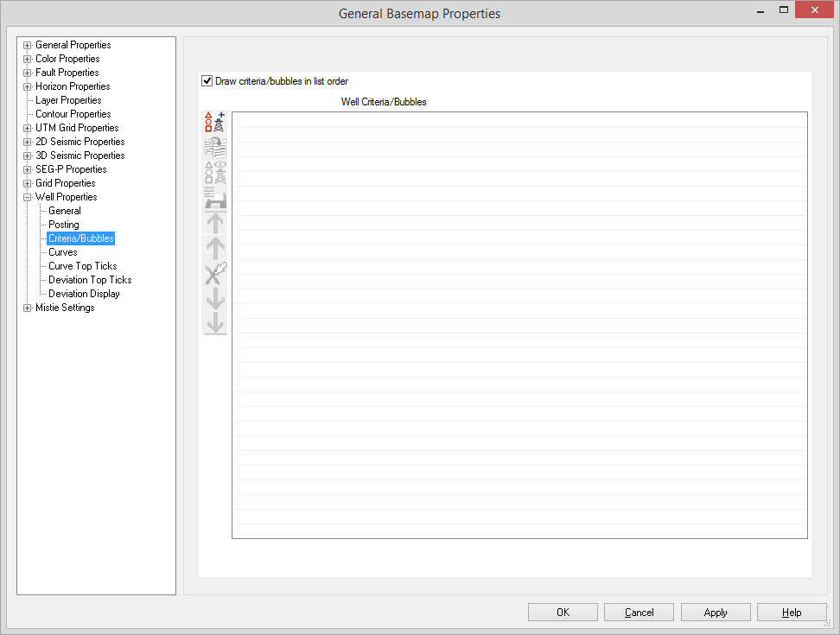The width and height of the screenshot is (840, 635).
Task: Click the view criteria icon with eye symbol
Action: click(214, 173)
